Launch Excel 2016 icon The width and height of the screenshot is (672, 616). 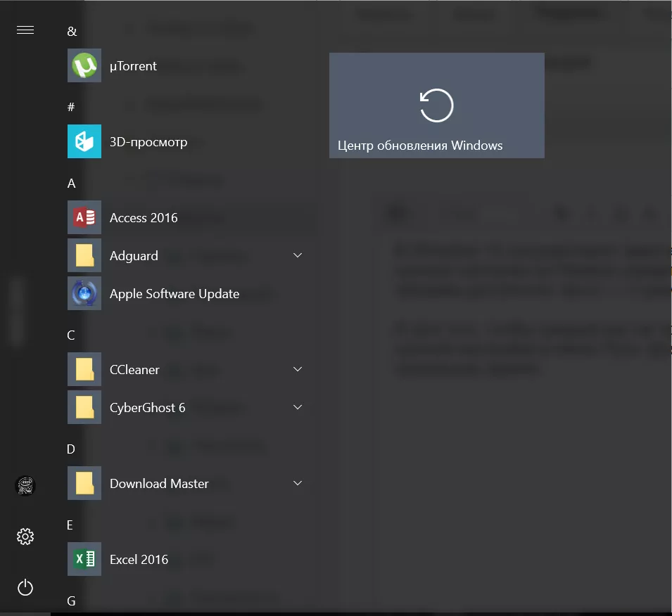tap(84, 560)
